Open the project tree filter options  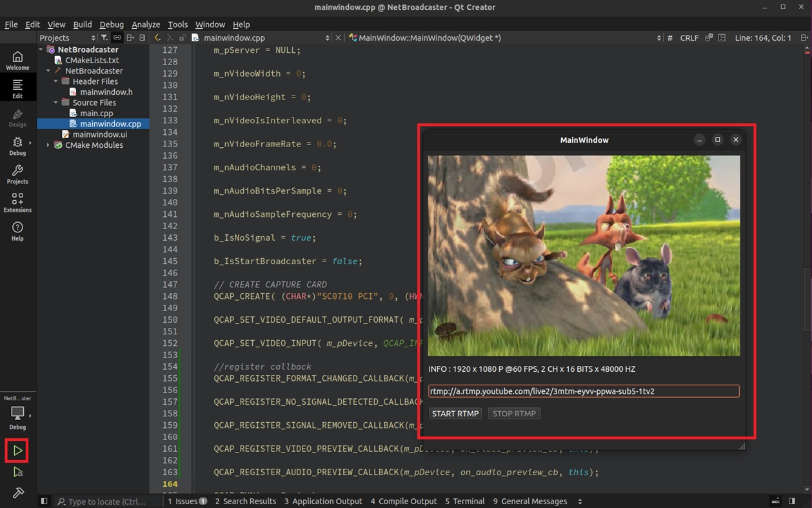tap(104, 38)
